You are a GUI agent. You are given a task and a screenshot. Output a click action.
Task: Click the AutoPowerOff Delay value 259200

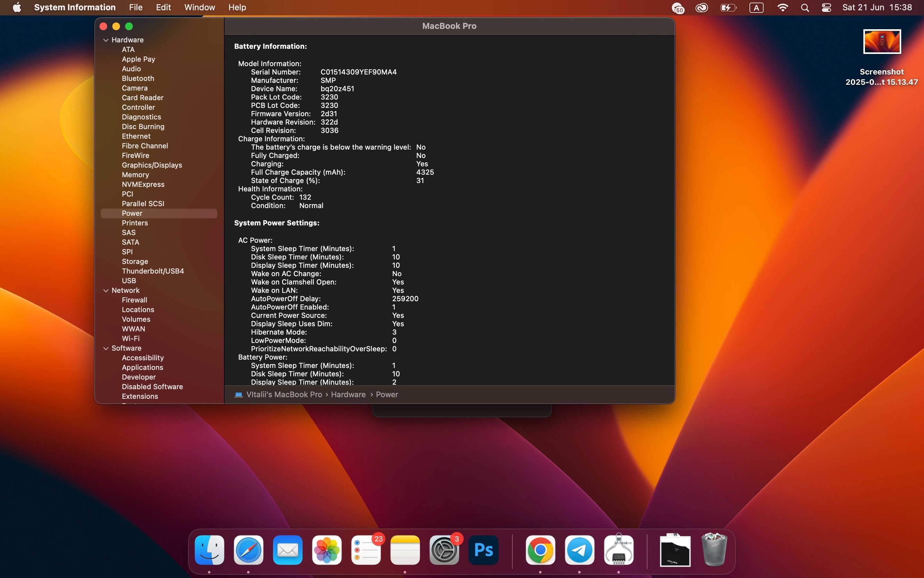click(x=405, y=299)
